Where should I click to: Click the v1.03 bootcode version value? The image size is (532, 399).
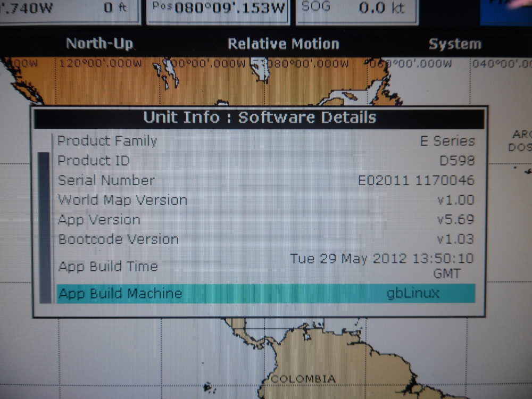(455, 239)
